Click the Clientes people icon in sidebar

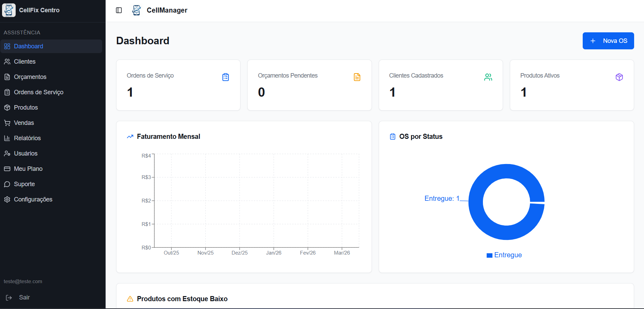[x=7, y=62]
